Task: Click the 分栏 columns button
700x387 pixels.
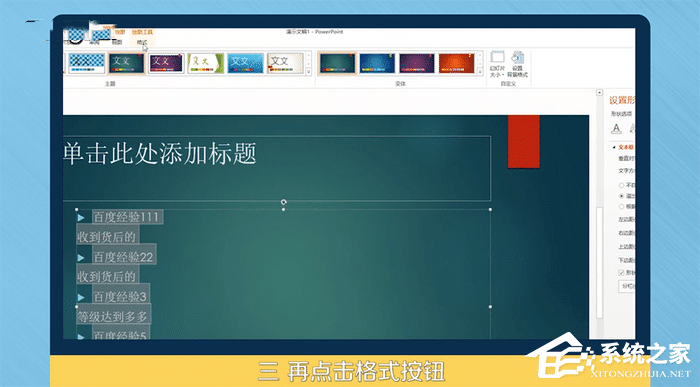Action: [x=627, y=286]
